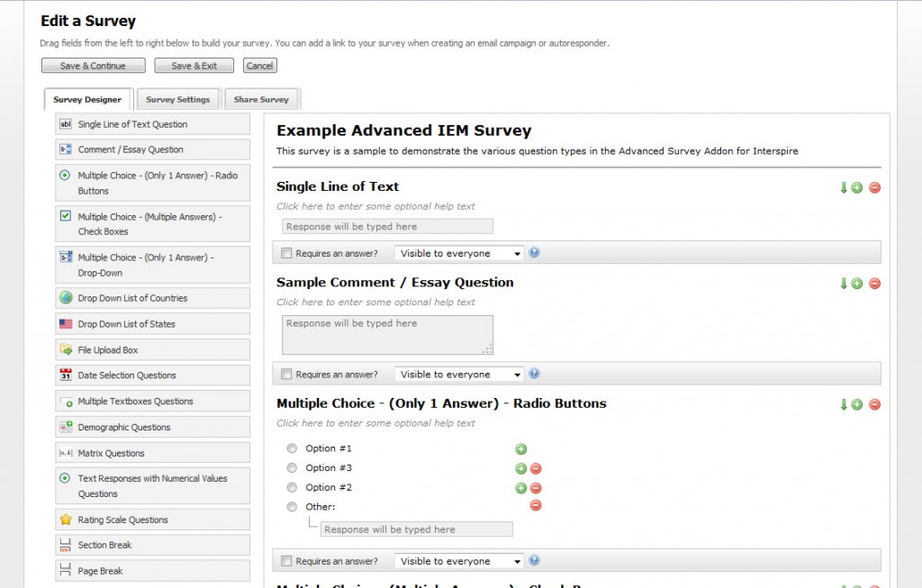Screen dimensions: 922x588
Task: Open the Share Survey tab
Action: coord(262,99)
